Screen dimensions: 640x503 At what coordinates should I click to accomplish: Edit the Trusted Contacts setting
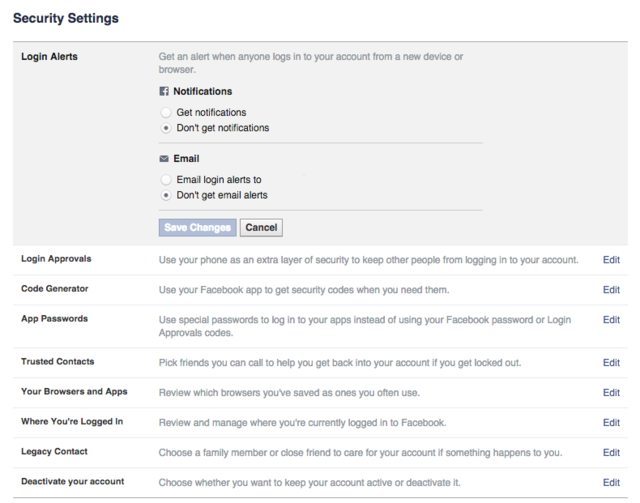[611, 362]
